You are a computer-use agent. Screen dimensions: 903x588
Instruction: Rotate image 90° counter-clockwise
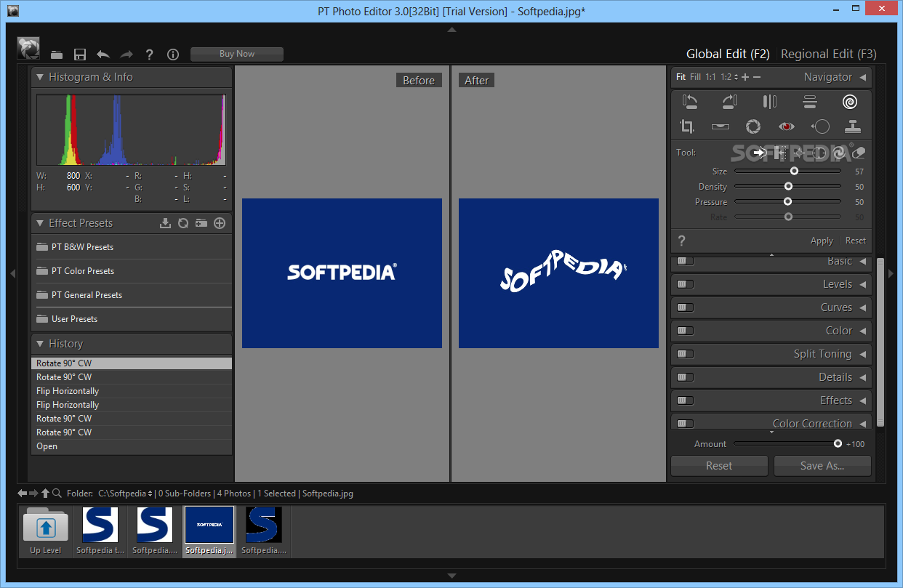tap(690, 102)
